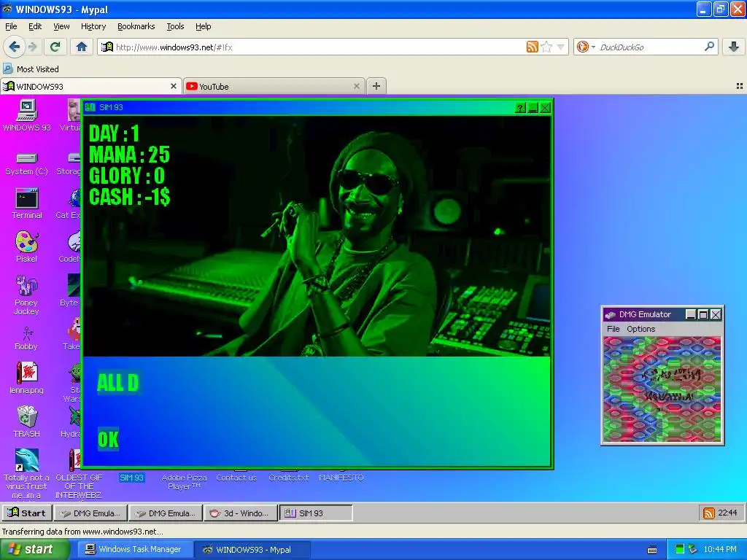Open the OLDEST GIF OF THE INTERWEBZ icon
Screen dimensions: 747x560
pyautogui.click(x=79, y=473)
